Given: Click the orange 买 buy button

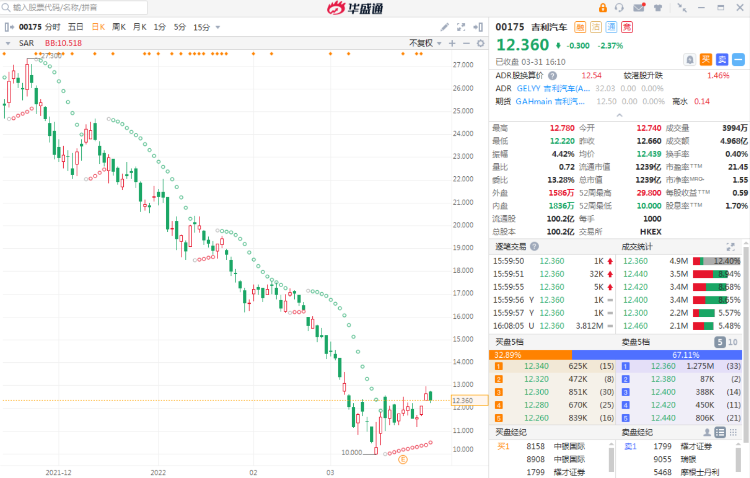Looking at the screenshot, I should [706, 60].
